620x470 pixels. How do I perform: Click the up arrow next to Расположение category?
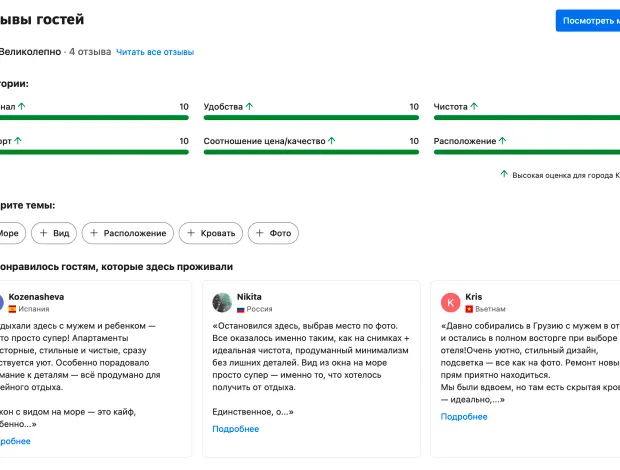pyautogui.click(x=503, y=141)
